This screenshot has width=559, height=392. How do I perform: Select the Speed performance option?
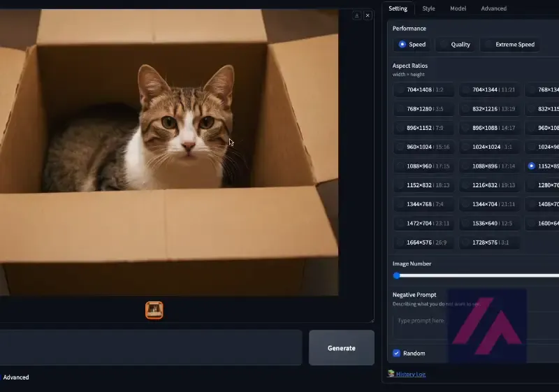[x=412, y=45]
